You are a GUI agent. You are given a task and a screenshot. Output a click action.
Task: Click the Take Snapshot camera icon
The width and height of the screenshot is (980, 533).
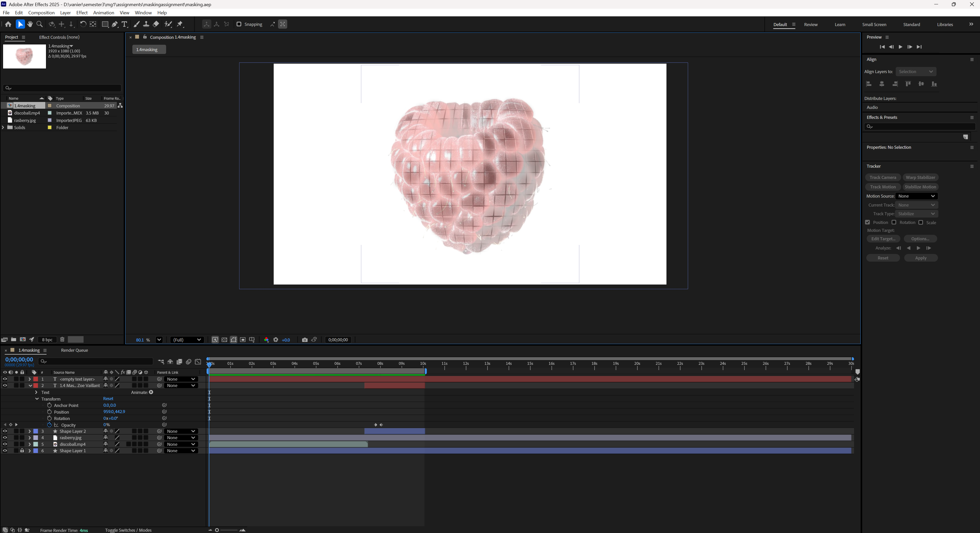click(305, 340)
